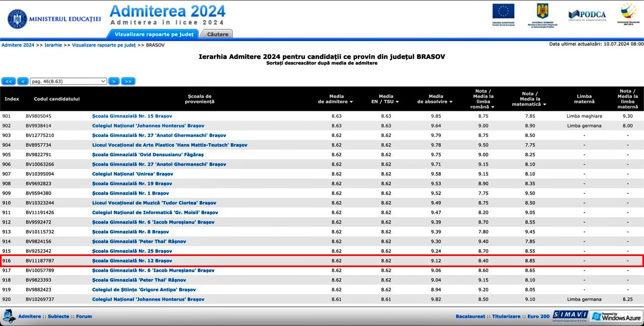Click the SIMAVI logo in footer
Image resolution: width=644 pixels, height=326 pixels.
570,316
